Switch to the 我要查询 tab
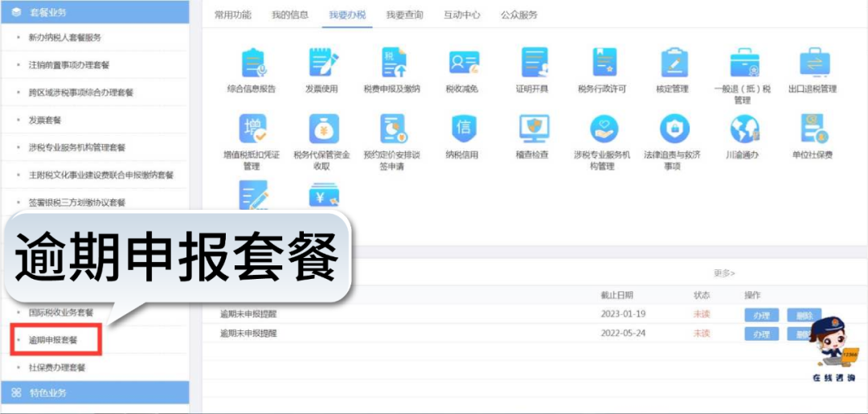 (404, 15)
